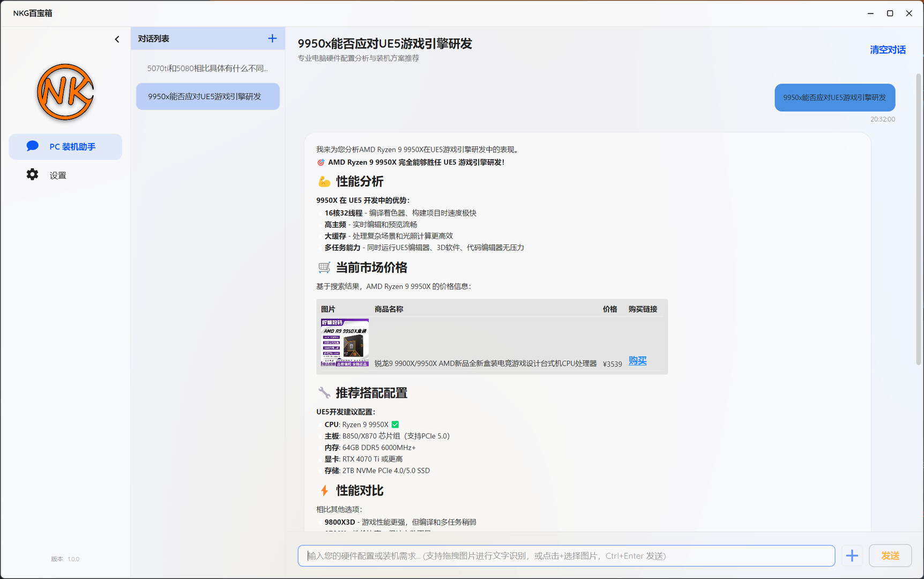924x579 pixels.
Task: Click the message input field
Action: [x=566, y=556]
